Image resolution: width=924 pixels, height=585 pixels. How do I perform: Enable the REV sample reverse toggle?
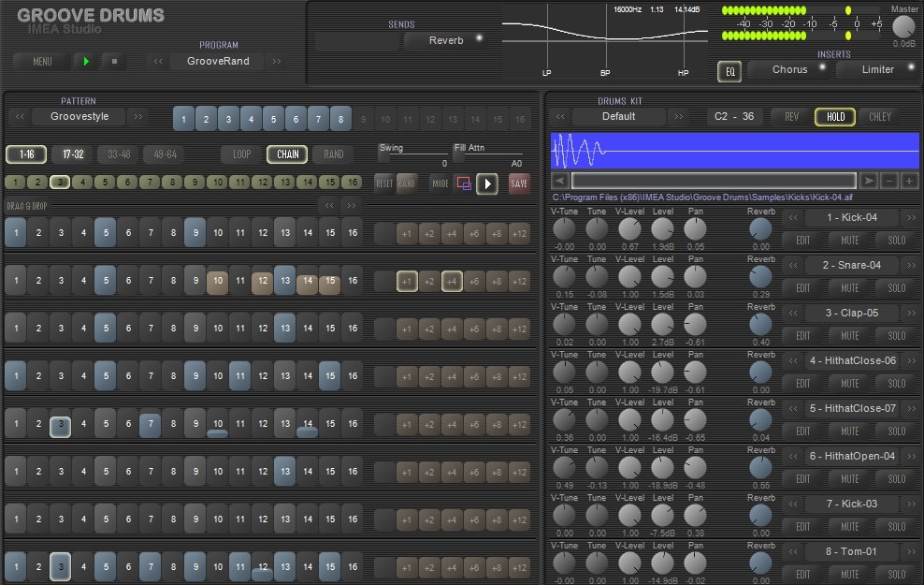(x=793, y=117)
